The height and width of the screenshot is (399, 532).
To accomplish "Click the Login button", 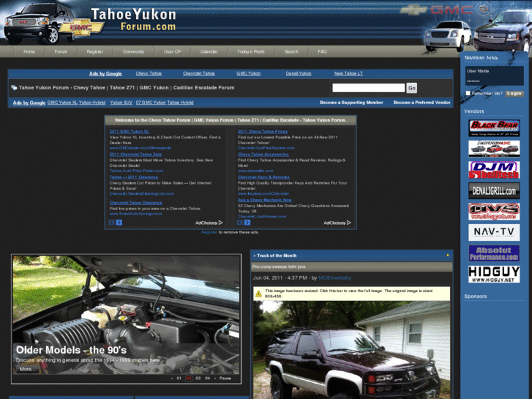I will [x=514, y=94].
